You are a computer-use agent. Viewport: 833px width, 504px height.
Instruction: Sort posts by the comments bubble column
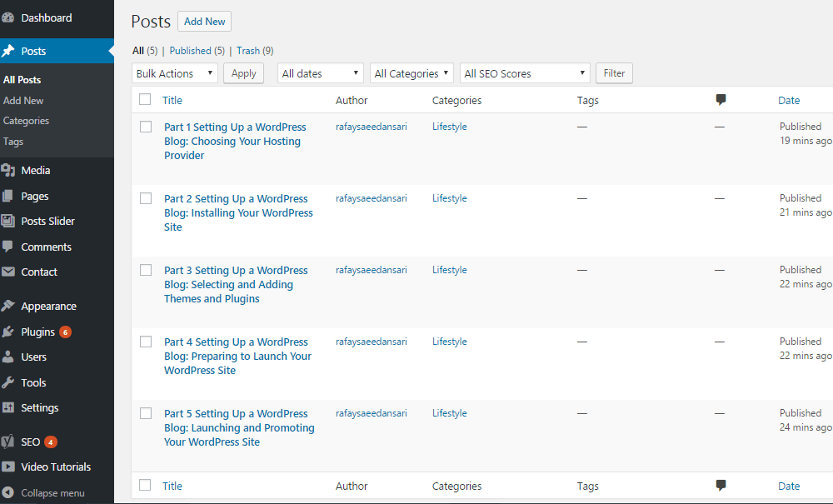point(720,100)
